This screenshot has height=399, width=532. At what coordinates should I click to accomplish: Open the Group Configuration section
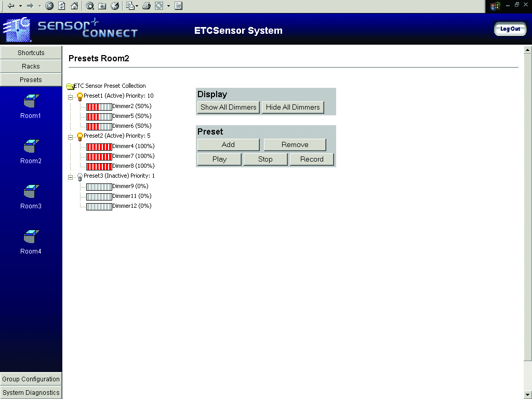point(31,379)
